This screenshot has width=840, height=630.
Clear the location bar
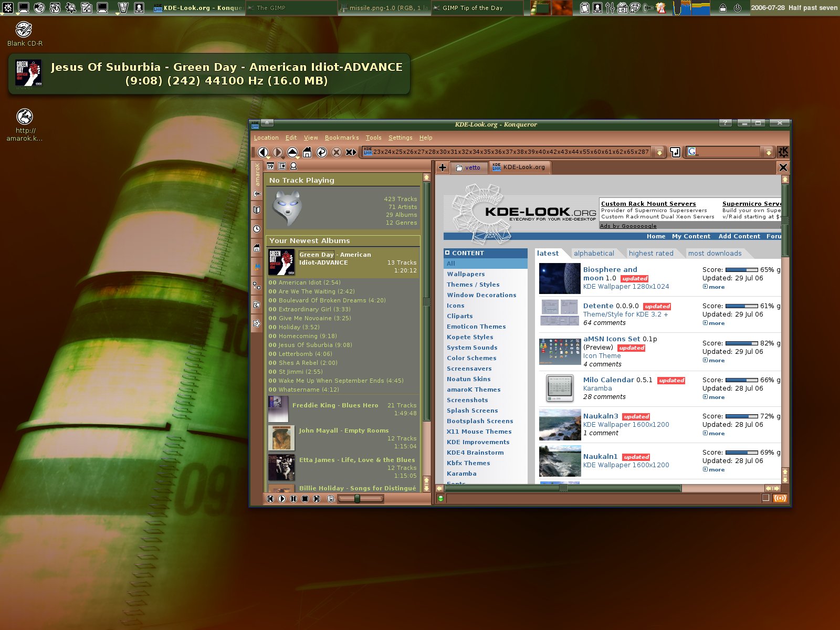pos(351,152)
